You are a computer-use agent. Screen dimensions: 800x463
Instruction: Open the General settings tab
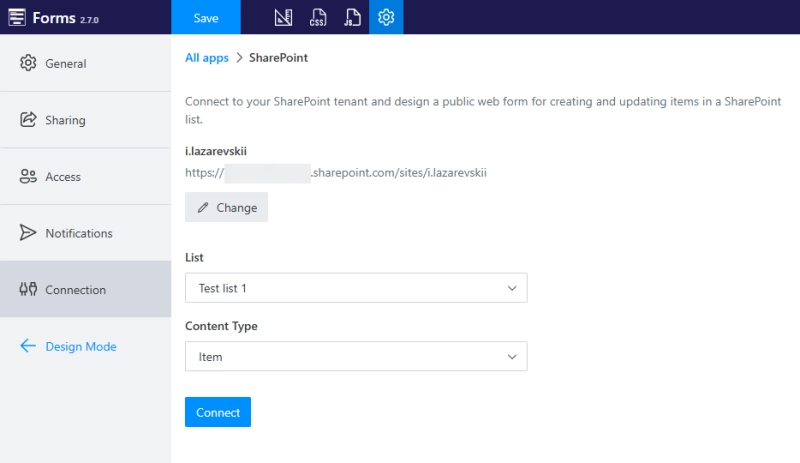[86, 63]
